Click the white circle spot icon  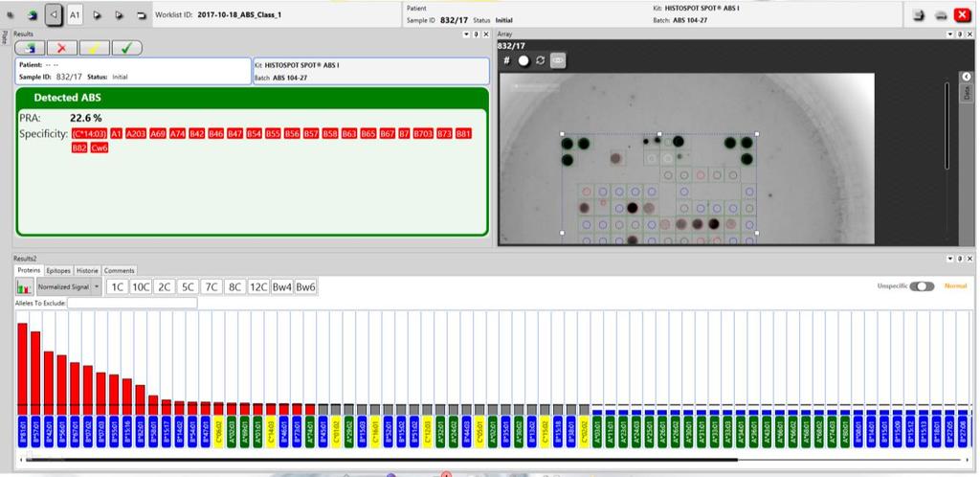[523, 60]
